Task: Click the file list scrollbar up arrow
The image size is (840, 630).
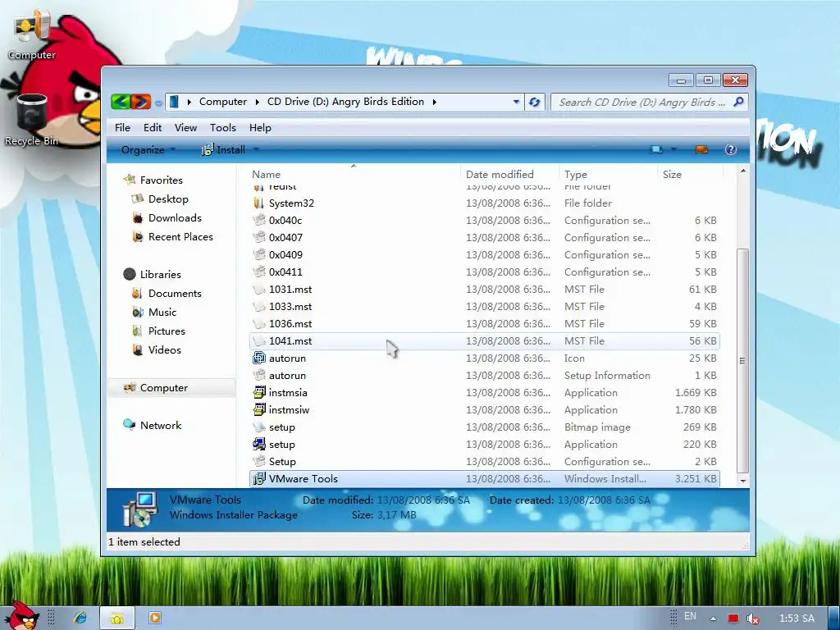Action: pyautogui.click(x=743, y=171)
